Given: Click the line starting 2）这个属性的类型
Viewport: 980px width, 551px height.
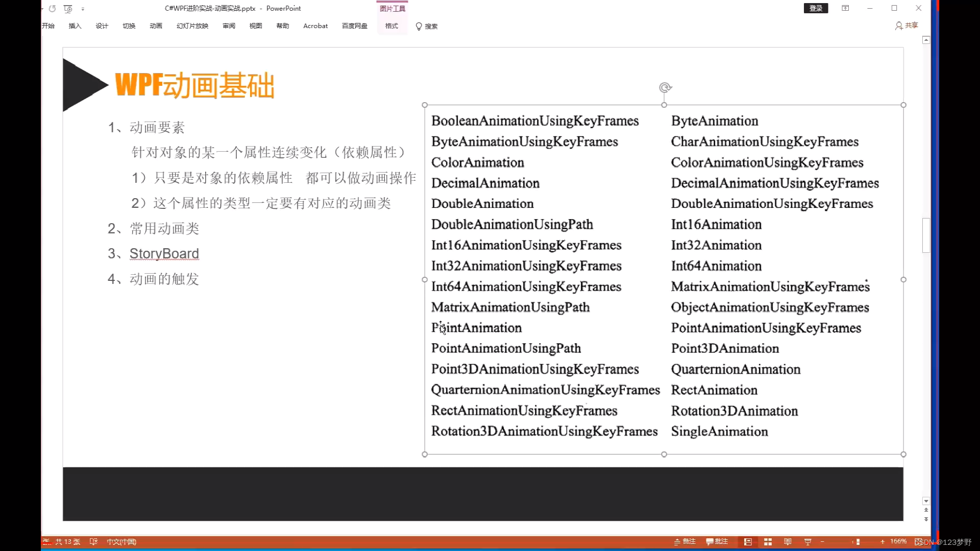Looking at the screenshot, I should 261,203.
